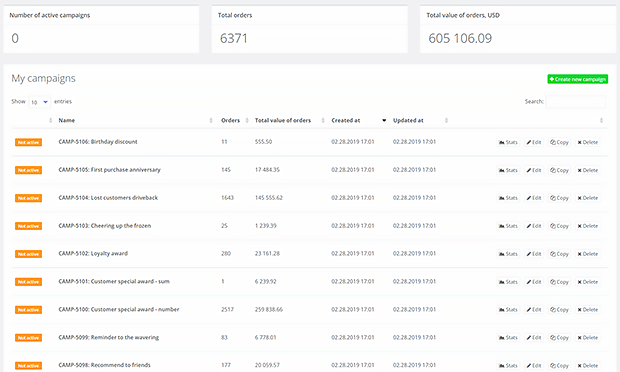Select CAMP-5102: Loyalty award text
This screenshot has width=620, height=372.
(93, 253)
